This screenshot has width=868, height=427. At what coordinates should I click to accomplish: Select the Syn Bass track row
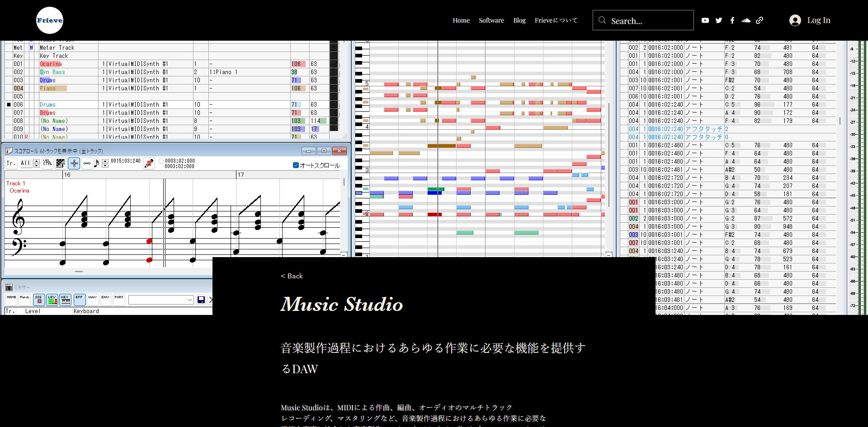coord(172,72)
